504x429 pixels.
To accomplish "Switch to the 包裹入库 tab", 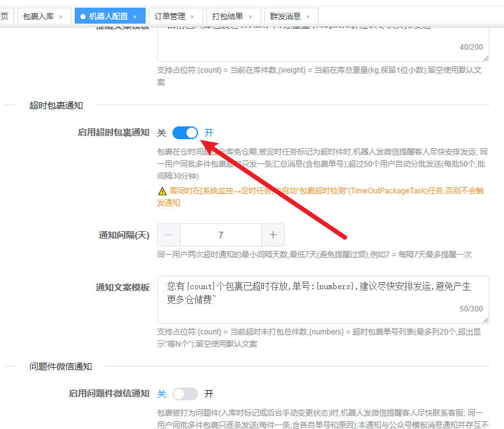I will (x=38, y=16).
